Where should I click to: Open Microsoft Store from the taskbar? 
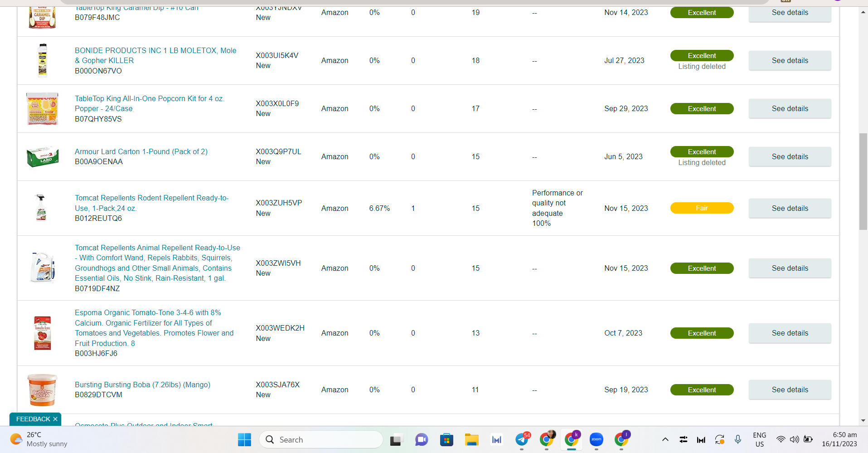[446, 439]
